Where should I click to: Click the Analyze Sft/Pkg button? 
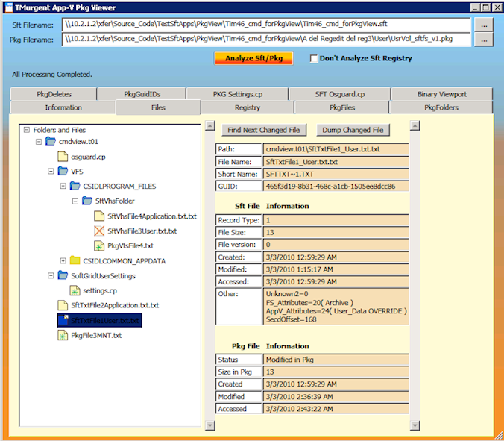pyautogui.click(x=253, y=58)
